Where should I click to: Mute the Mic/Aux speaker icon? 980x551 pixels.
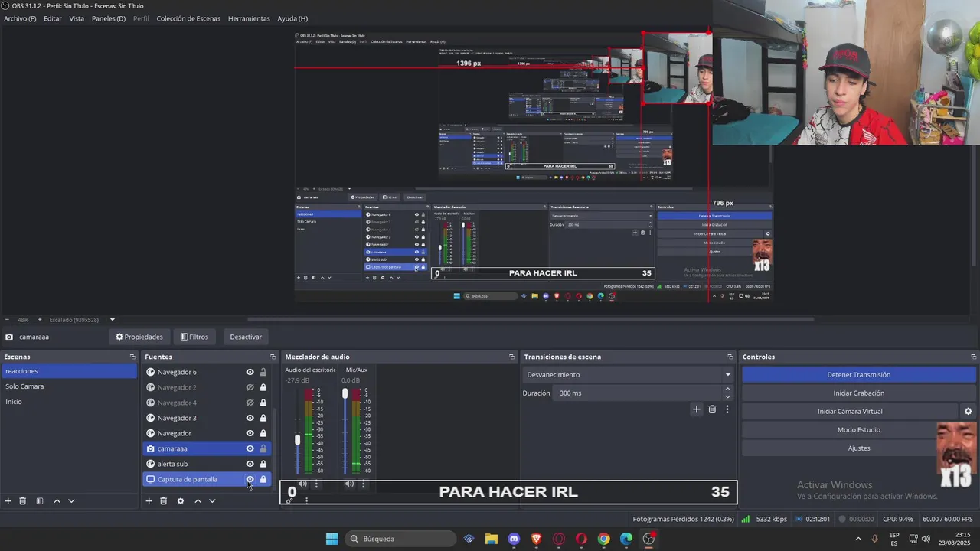(349, 484)
